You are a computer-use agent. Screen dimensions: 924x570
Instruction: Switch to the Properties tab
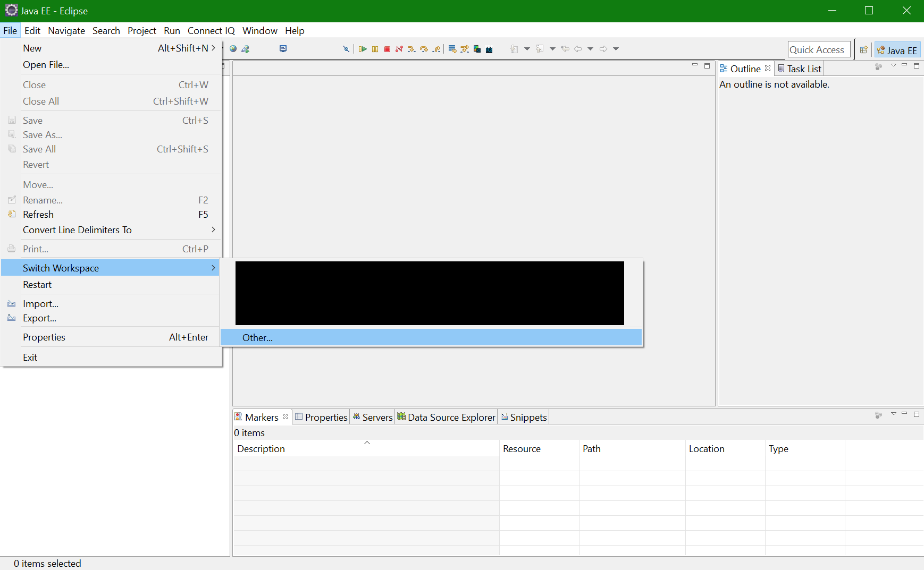pos(321,417)
